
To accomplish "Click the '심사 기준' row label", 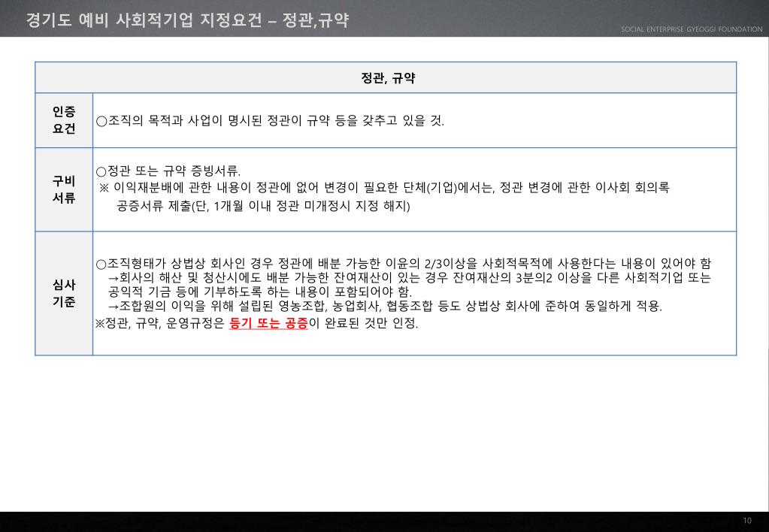I will pos(64,293).
